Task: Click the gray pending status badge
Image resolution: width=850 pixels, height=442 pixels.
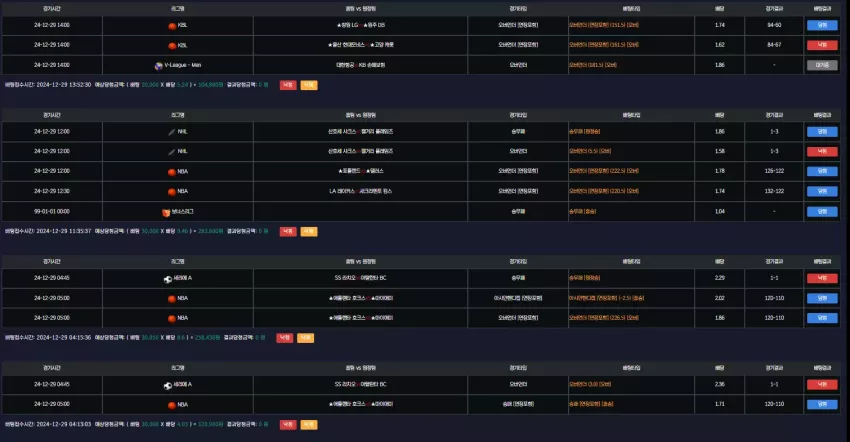Action: coord(822,65)
